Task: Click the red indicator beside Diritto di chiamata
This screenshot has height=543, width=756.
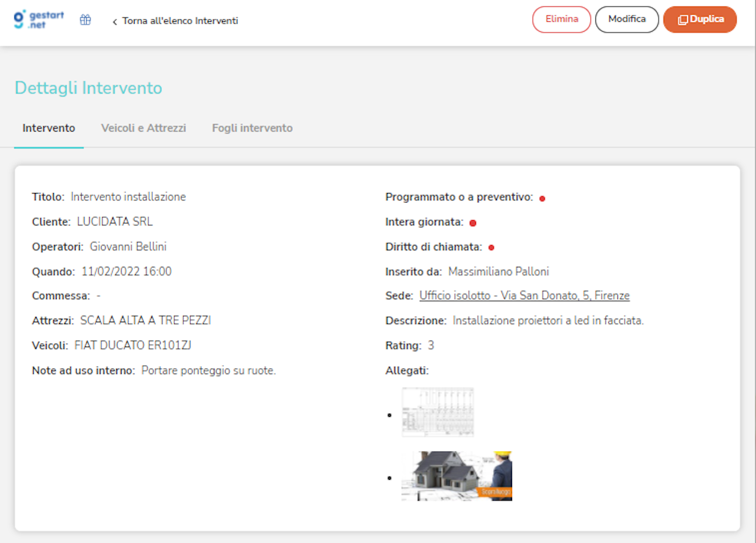Action: click(x=491, y=247)
